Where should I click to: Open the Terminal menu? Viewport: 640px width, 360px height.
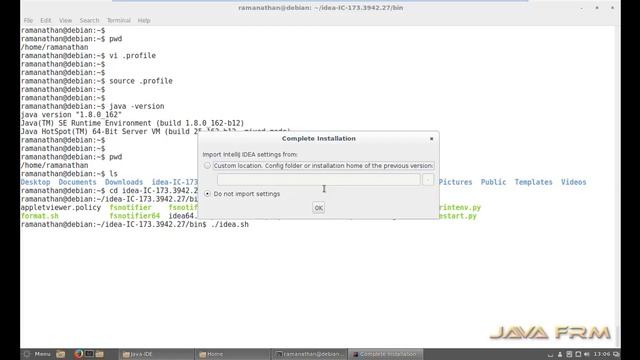point(118,20)
